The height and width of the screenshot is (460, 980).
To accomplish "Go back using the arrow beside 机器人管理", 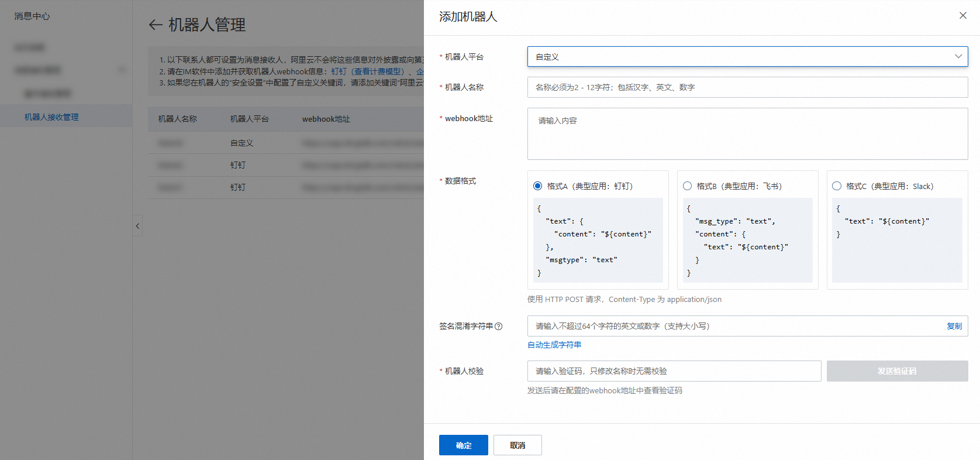I will pos(156,25).
